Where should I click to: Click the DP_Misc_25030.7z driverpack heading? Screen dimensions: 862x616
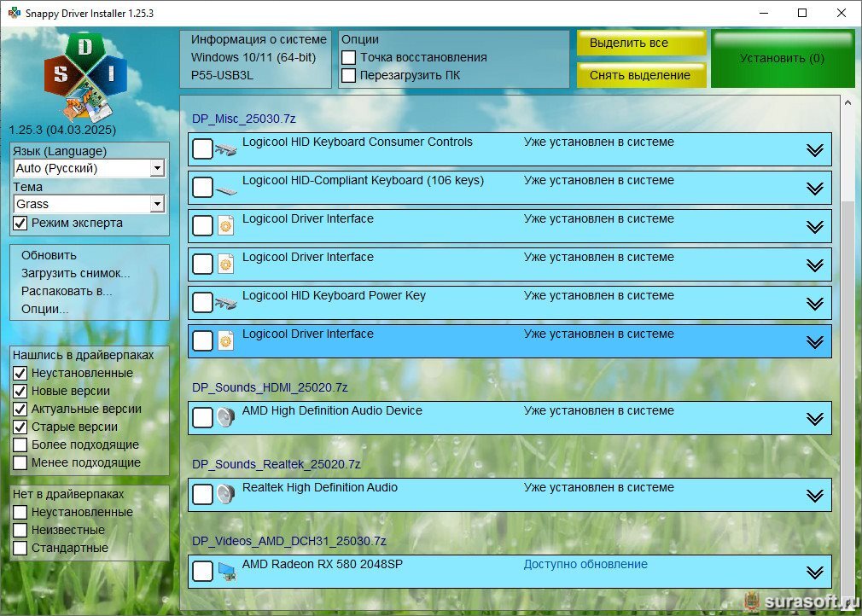[243, 119]
